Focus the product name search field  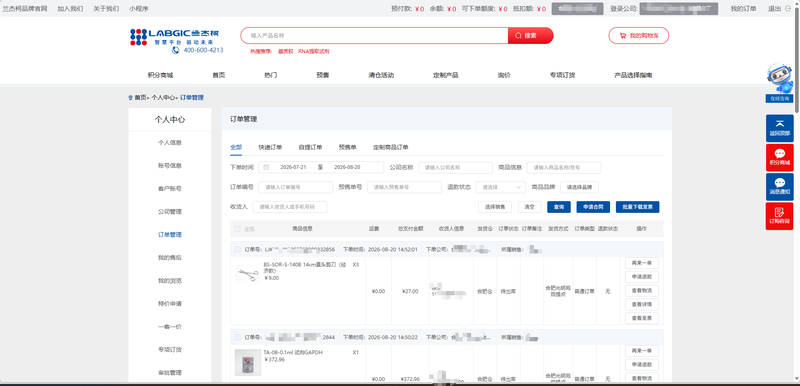pos(374,36)
